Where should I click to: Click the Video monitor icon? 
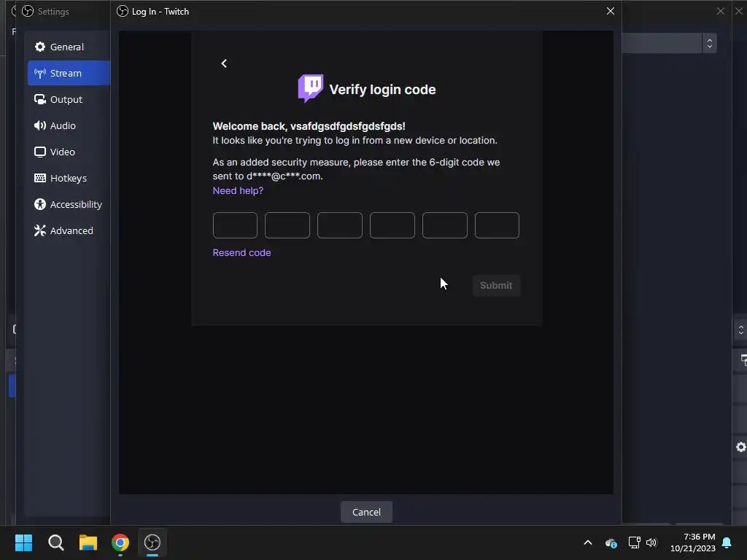tap(40, 152)
